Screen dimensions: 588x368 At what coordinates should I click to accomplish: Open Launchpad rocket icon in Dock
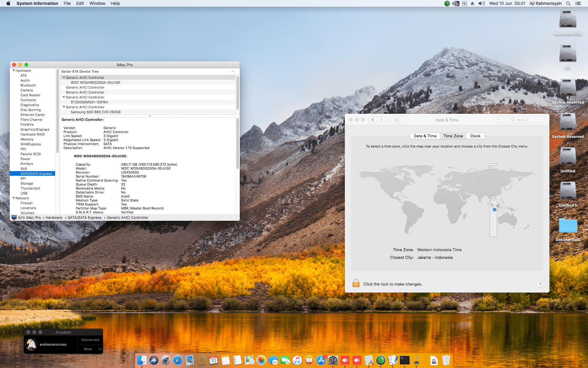tap(166, 360)
